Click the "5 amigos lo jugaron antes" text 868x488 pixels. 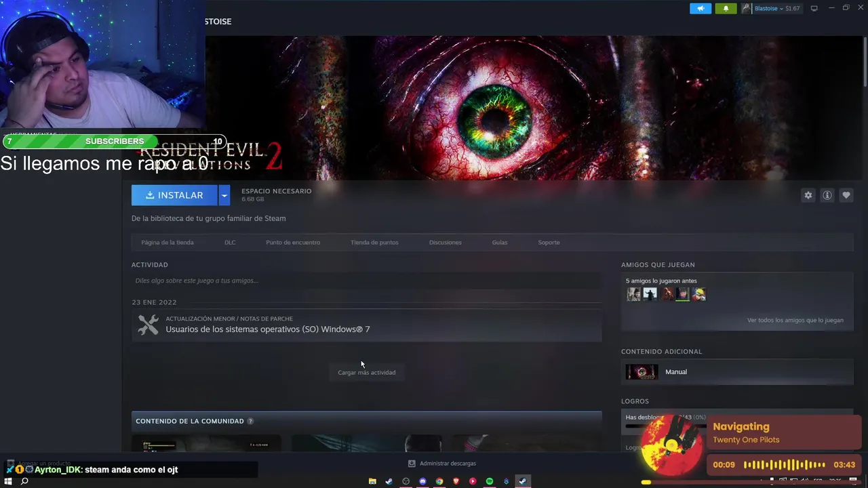tap(661, 281)
